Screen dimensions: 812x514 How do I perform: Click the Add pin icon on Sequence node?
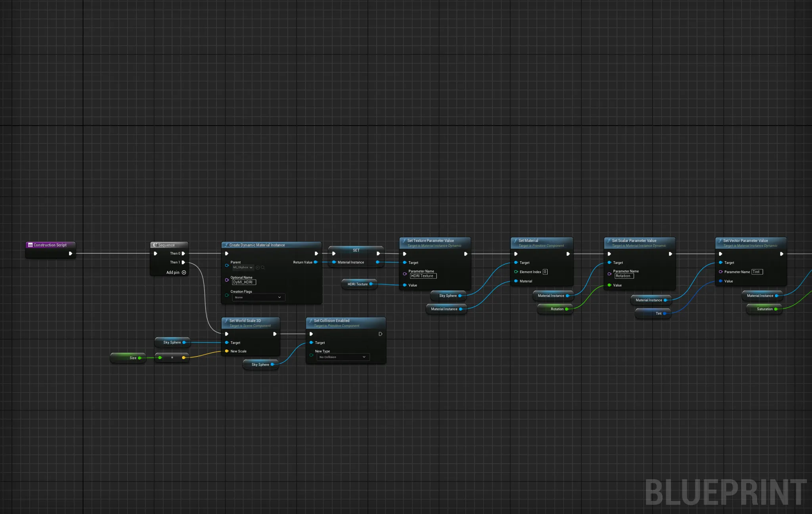coord(184,272)
